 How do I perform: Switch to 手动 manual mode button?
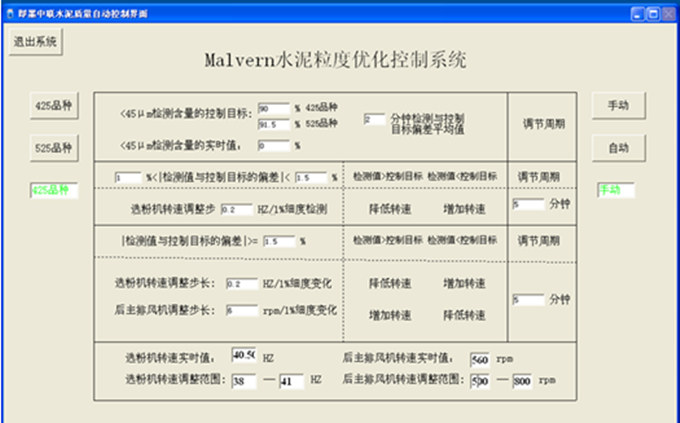618,105
